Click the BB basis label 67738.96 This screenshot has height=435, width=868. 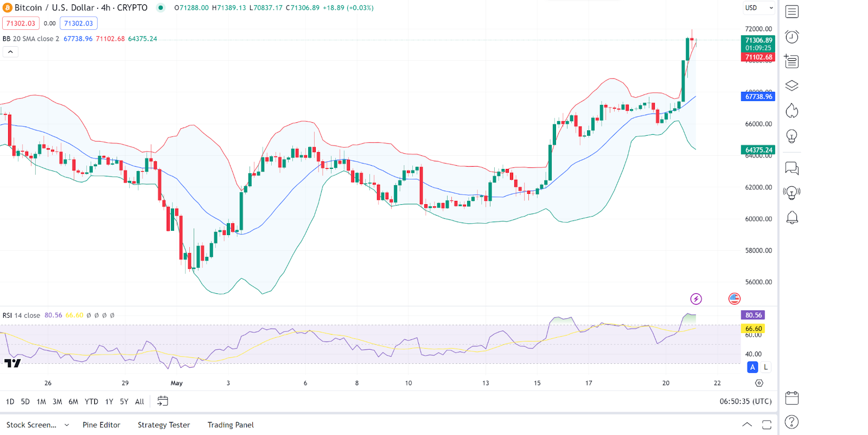coord(758,97)
